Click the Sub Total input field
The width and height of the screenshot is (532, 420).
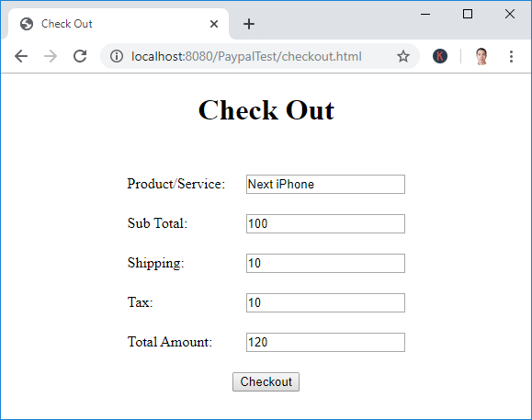pyautogui.click(x=325, y=223)
